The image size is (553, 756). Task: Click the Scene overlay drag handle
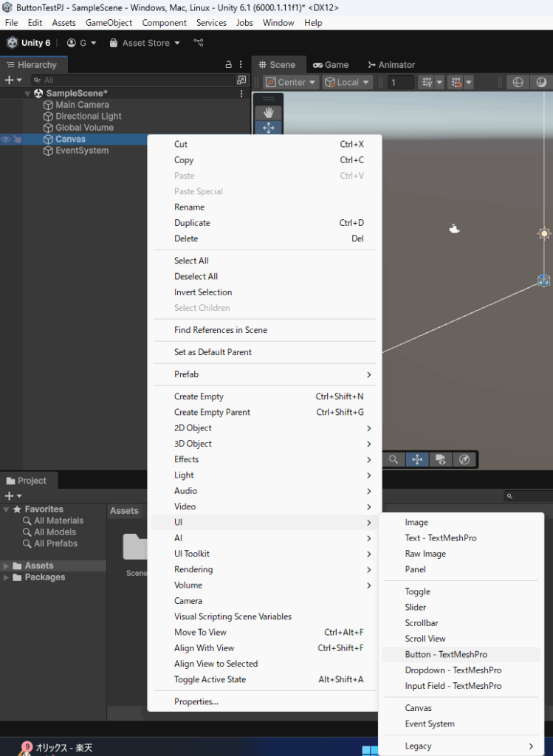tap(269, 99)
